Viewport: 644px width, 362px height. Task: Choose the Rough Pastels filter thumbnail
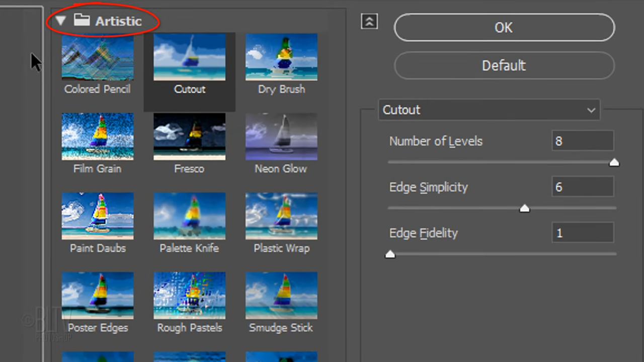189,295
